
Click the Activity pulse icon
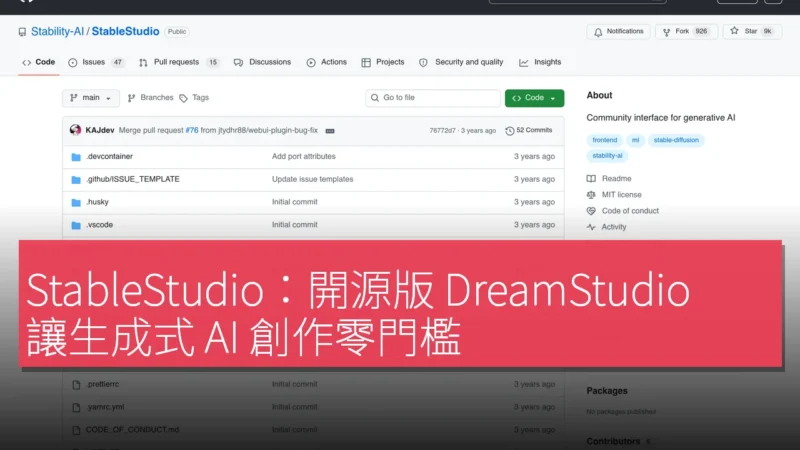(x=591, y=227)
